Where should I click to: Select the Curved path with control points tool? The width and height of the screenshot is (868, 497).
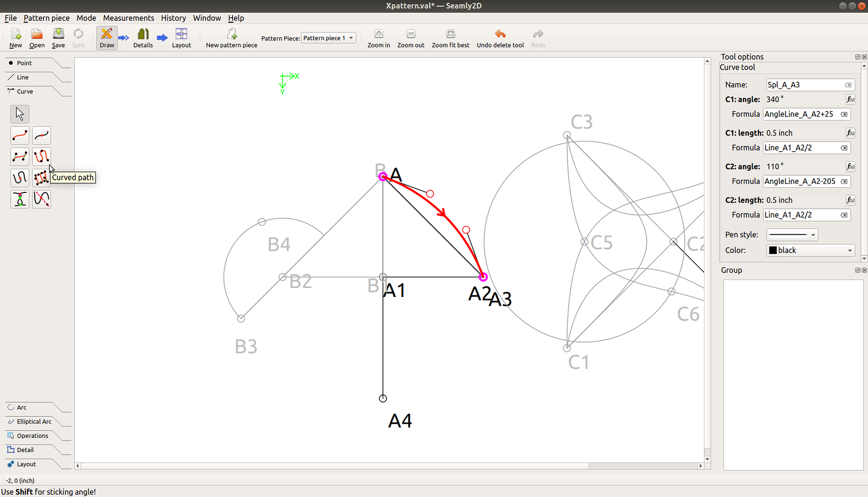[x=41, y=178]
